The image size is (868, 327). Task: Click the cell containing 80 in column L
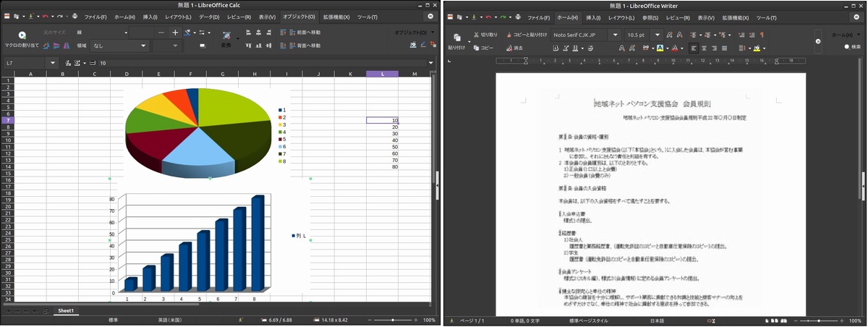point(382,166)
